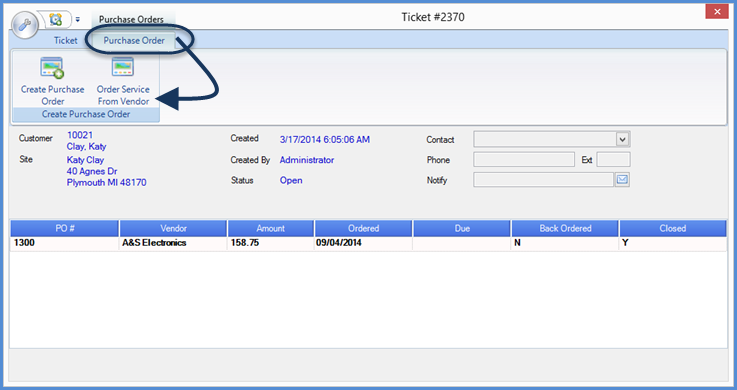This screenshot has width=737, height=390.
Task: Sort by the Vendor column header
Action: [x=173, y=228]
